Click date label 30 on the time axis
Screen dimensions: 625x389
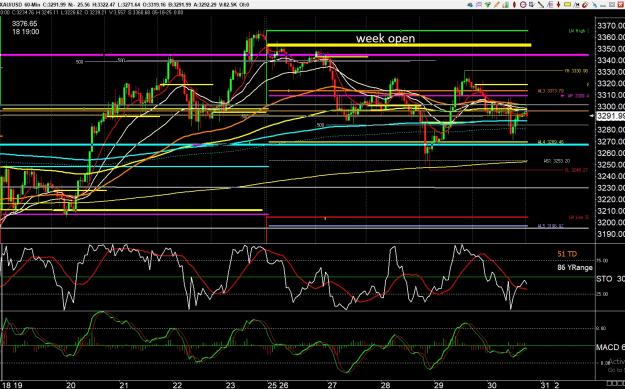492,385
